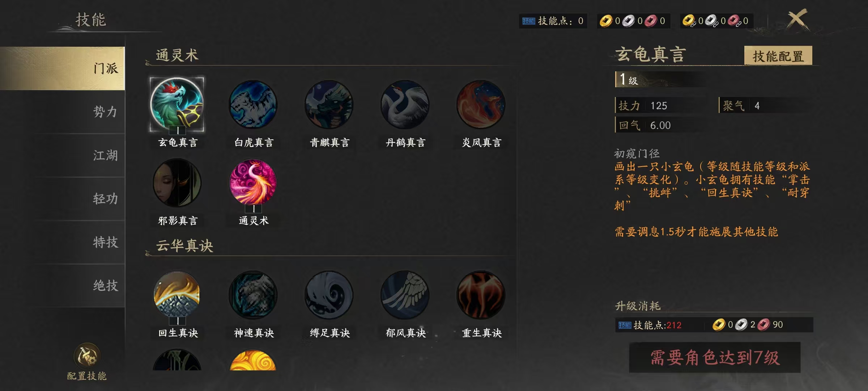Pick the 邪影真言 skill icon
This screenshot has height=391, width=868.
pyautogui.click(x=177, y=182)
